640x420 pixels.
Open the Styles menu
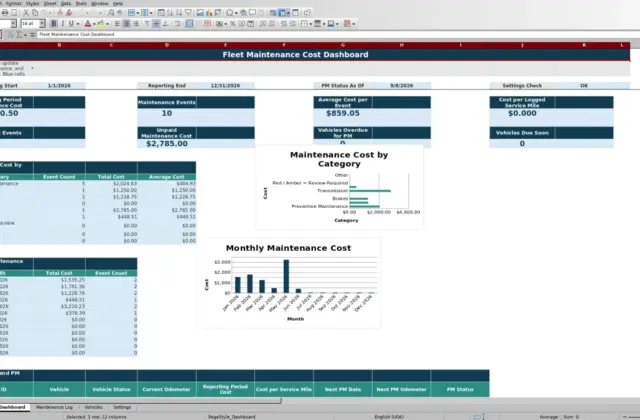click(x=32, y=3)
